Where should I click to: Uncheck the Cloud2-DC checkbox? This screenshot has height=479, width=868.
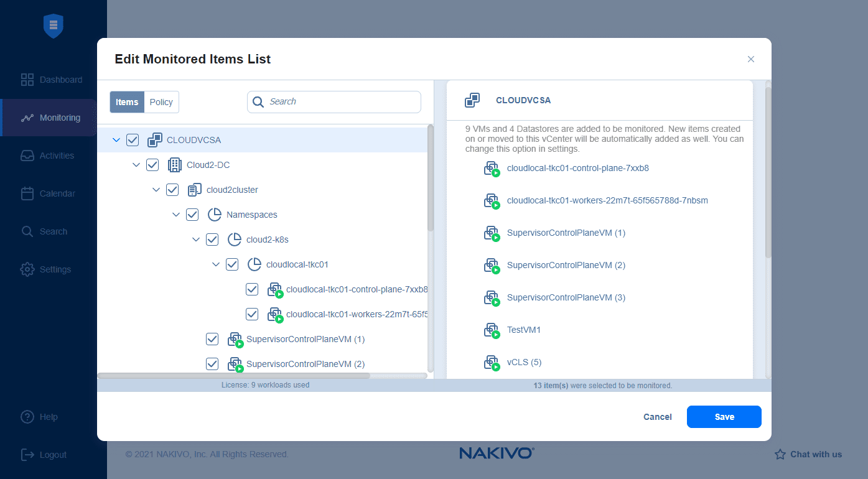(152, 165)
